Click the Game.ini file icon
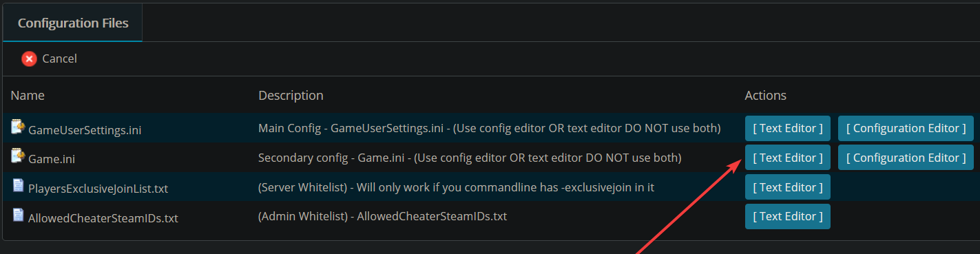Viewport: 980px width, 254px height. 18,156
